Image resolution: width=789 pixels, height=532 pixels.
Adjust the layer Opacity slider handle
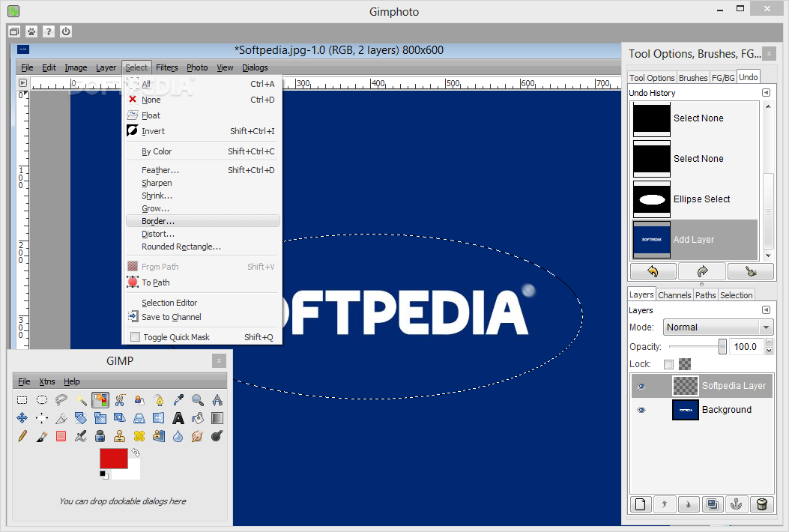click(722, 346)
